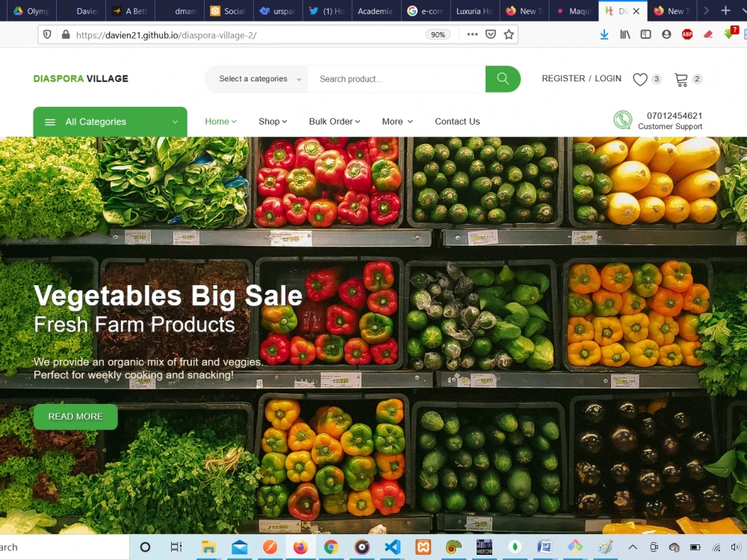Open the Mail app from taskbar

click(x=239, y=547)
